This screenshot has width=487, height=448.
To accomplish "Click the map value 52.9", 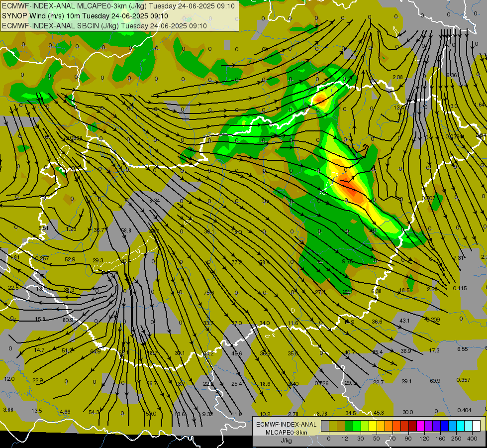I will pyautogui.click(x=70, y=259).
